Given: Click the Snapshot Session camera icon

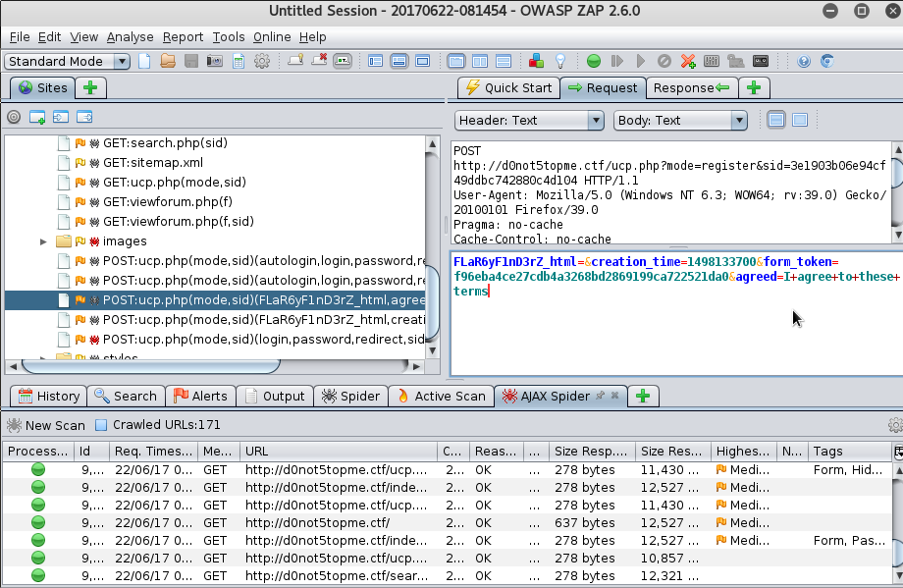Looking at the screenshot, I should point(215,61).
